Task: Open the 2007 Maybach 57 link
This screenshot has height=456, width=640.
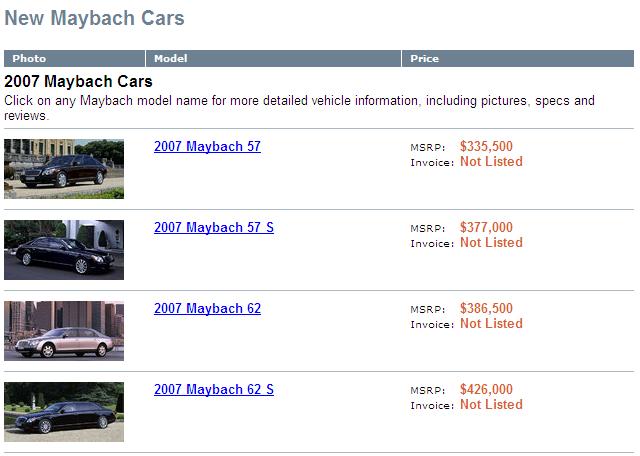Action: tap(207, 146)
